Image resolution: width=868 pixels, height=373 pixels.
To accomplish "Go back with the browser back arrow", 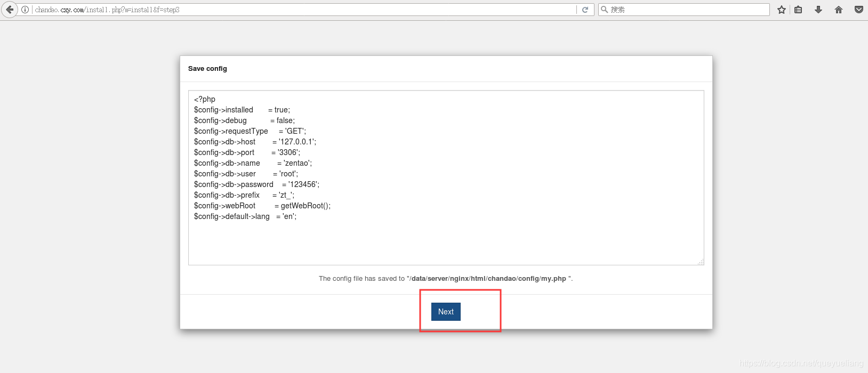I will pyautogui.click(x=10, y=10).
